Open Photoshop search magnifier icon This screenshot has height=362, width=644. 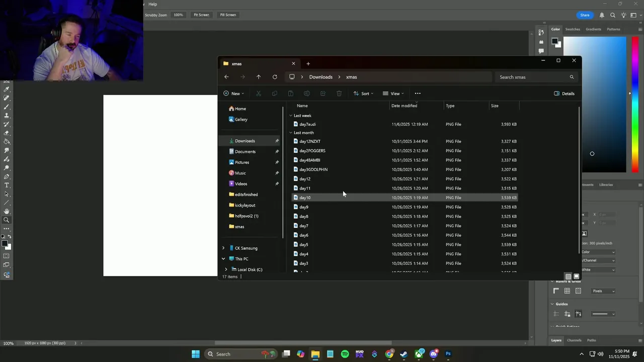(x=613, y=15)
